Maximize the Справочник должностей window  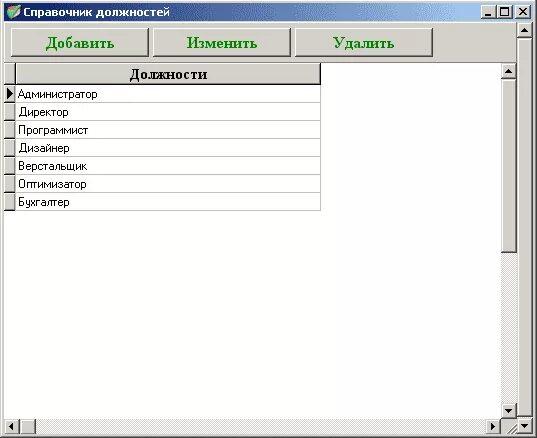coord(504,12)
